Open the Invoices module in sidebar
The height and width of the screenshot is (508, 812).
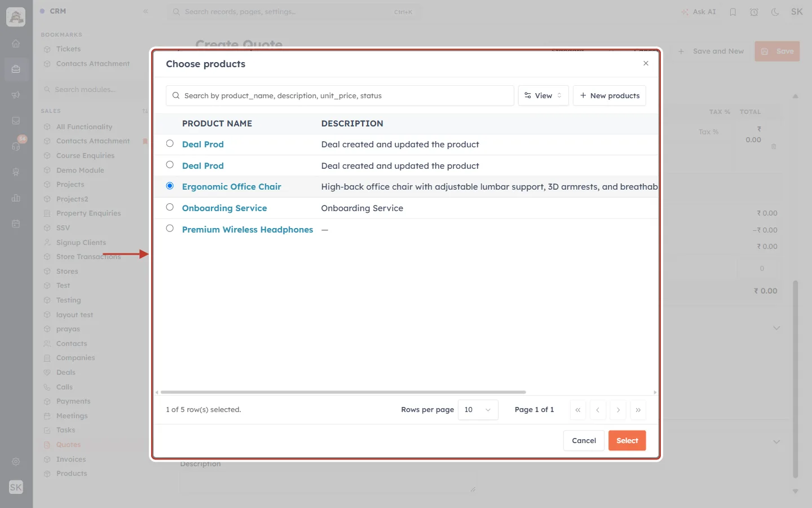click(71, 459)
